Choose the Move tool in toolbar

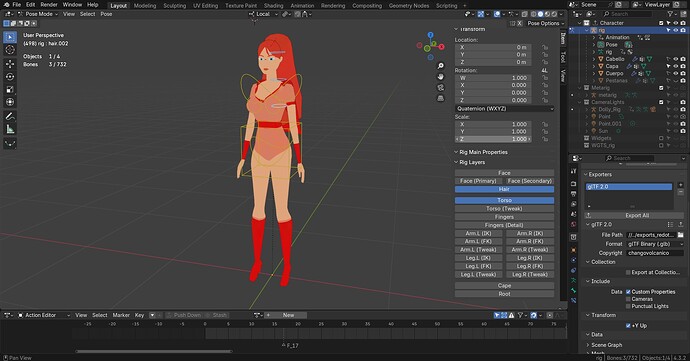pyautogui.click(x=10, y=64)
